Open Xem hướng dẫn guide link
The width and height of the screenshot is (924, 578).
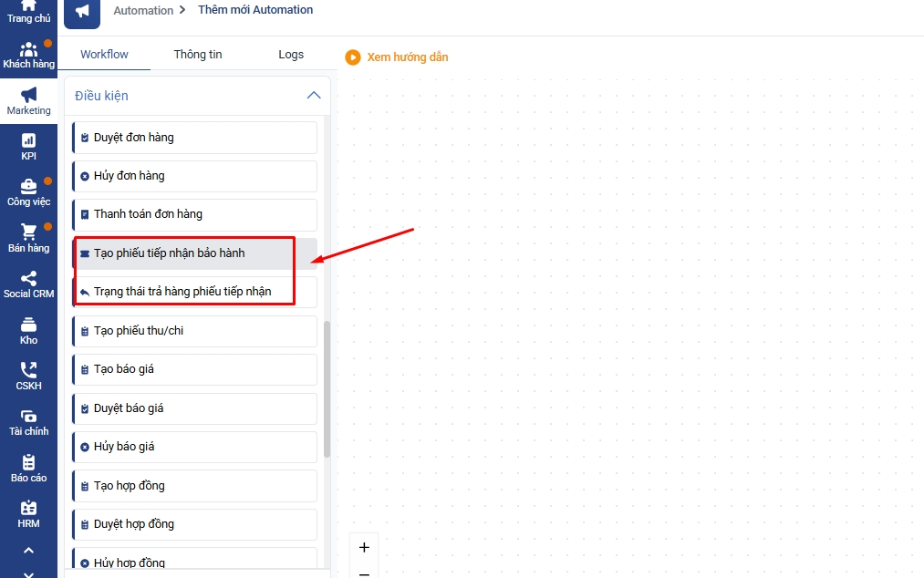click(x=407, y=57)
